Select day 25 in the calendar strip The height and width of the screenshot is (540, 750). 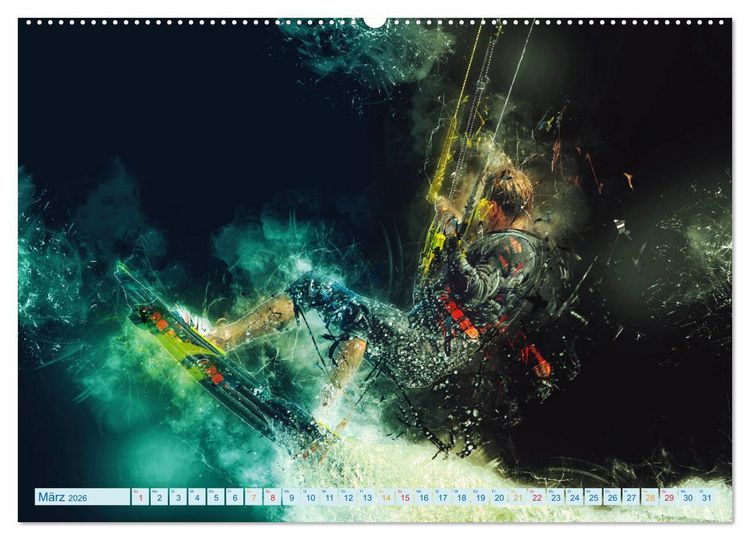[594, 497]
